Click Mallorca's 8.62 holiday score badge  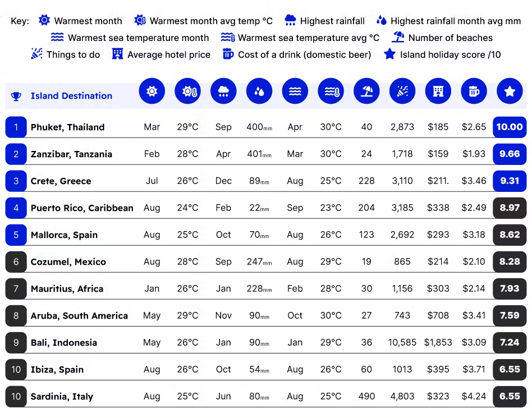pyautogui.click(x=510, y=235)
